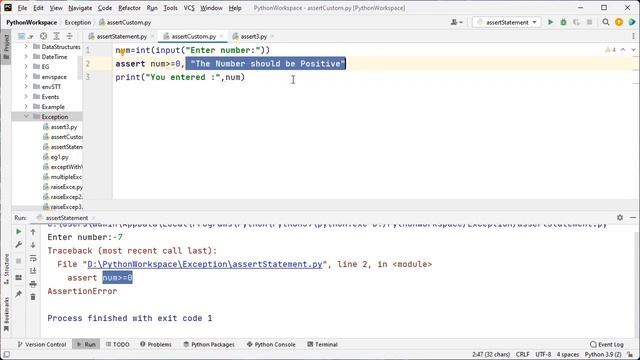Expand the DataStructures folder
Screen dimensions: 640x360
[x=26, y=47]
